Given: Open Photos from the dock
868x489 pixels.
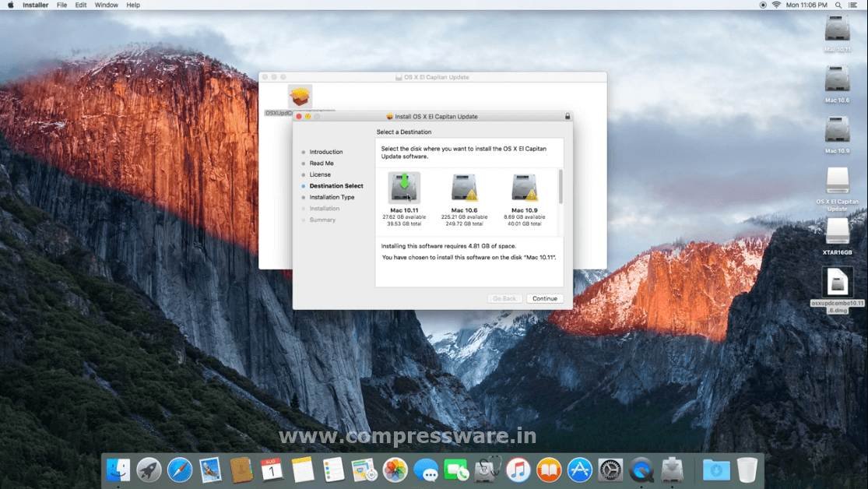Looking at the screenshot, I should point(395,470).
